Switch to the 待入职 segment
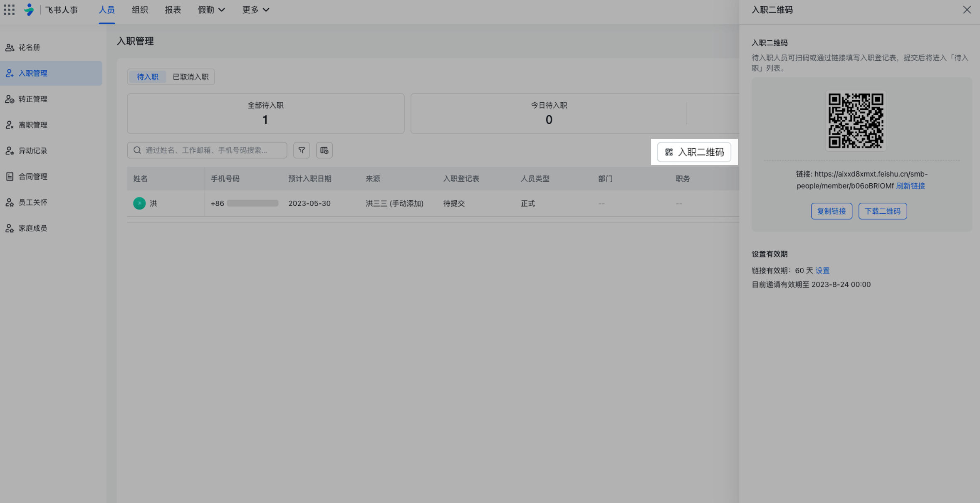 [x=148, y=77]
